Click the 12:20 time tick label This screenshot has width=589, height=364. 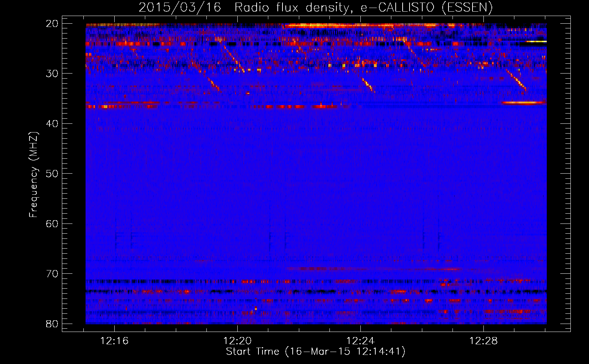[x=237, y=341]
